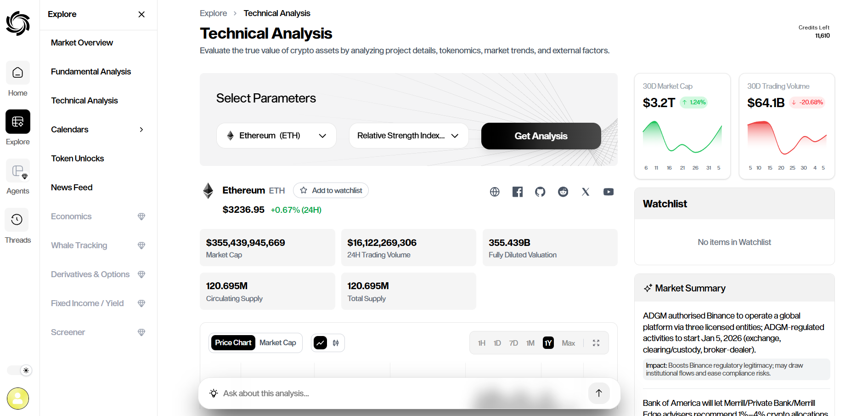Add Ethereum to watchlist
Screen dimensions: 868x416
point(331,190)
